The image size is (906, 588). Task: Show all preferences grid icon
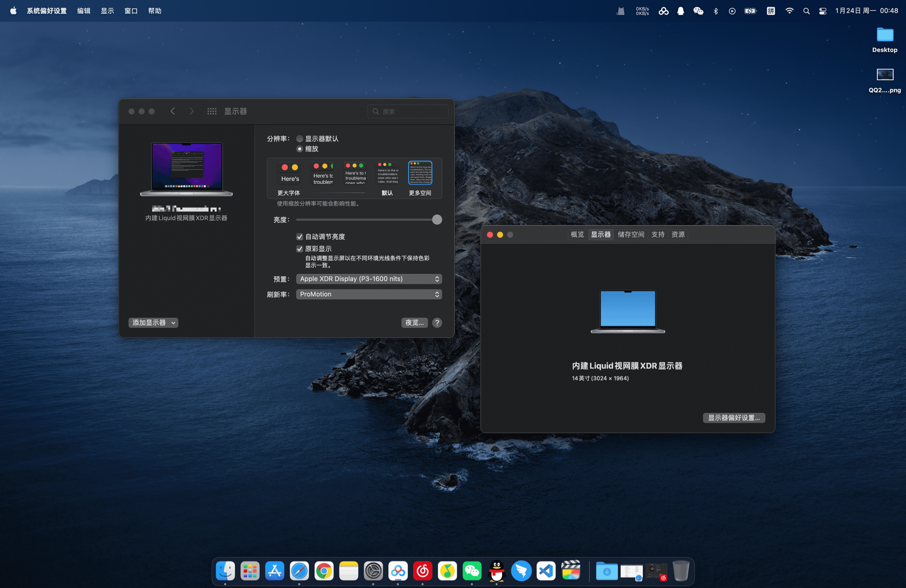[212, 111]
